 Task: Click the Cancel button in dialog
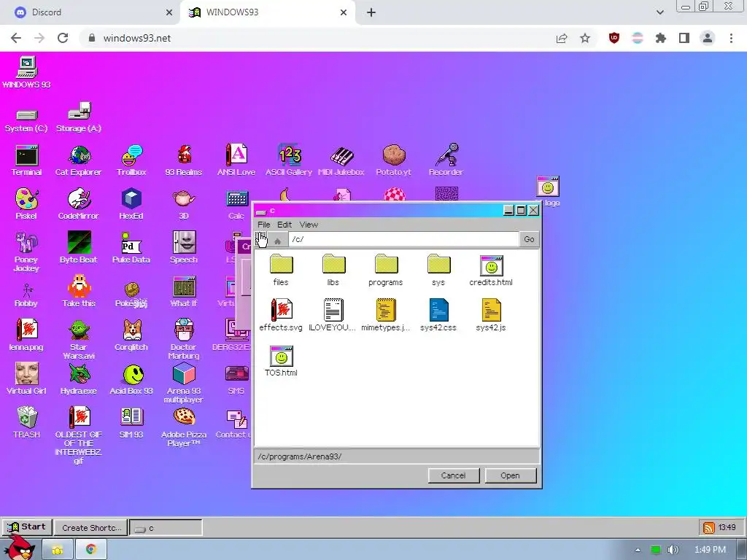click(x=453, y=475)
